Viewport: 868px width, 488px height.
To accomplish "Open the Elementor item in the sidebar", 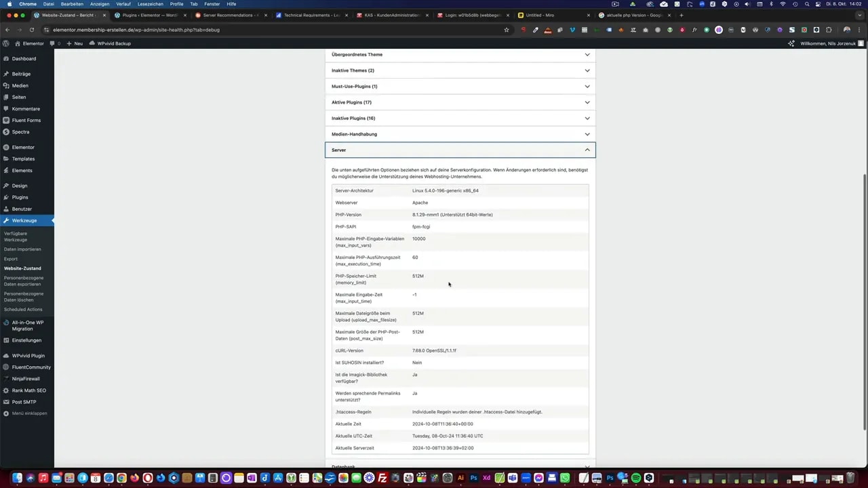I will [23, 147].
